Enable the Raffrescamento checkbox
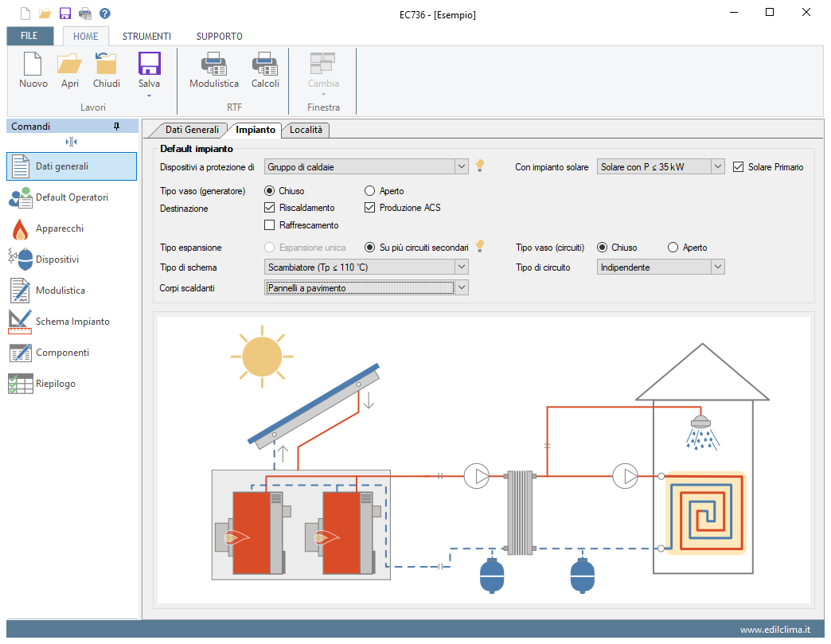This screenshot has height=644, width=831. pos(270,225)
